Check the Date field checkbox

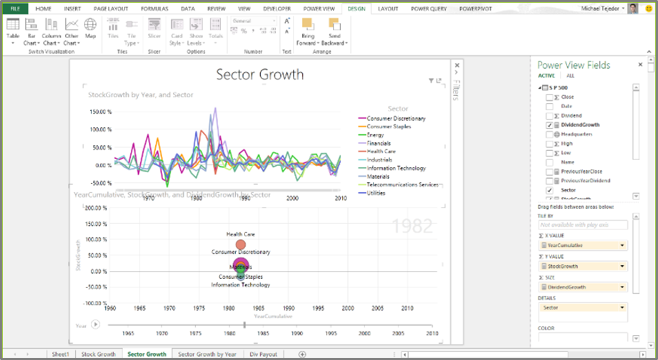[549, 106]
